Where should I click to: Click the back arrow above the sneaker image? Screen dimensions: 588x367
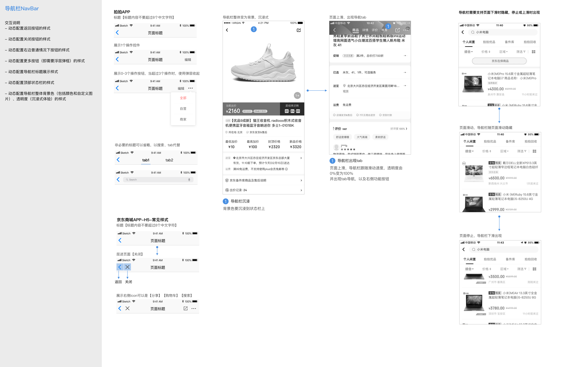pyautogui.click(x=227, y=30)
